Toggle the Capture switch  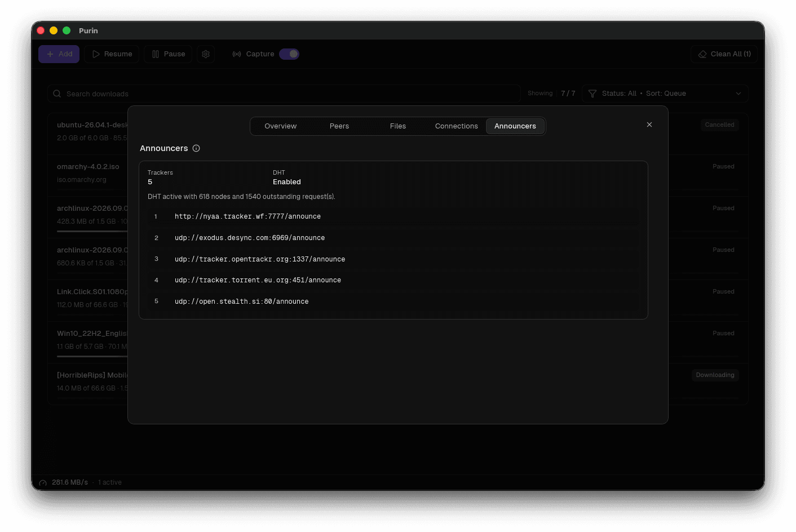tap(289, 54)
